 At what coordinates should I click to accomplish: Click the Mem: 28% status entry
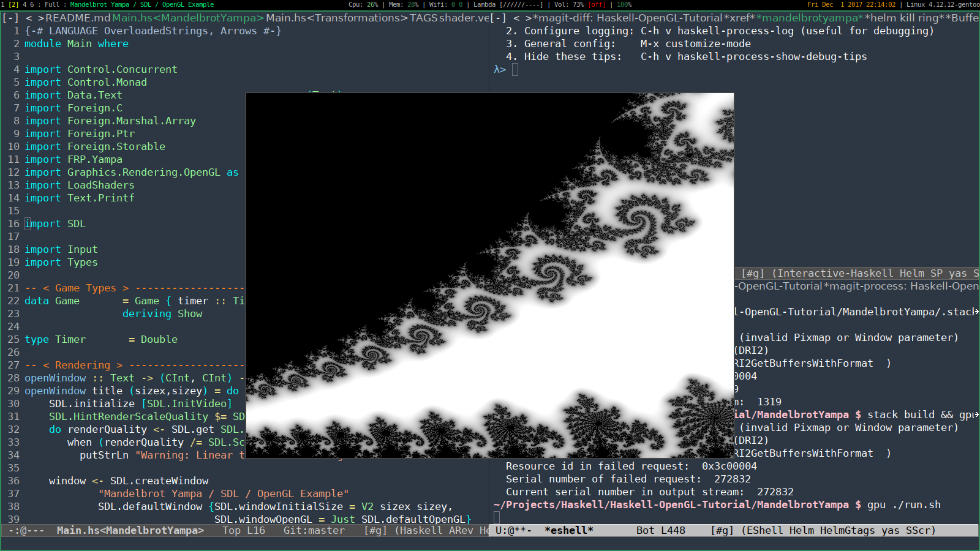pos(404,4)
